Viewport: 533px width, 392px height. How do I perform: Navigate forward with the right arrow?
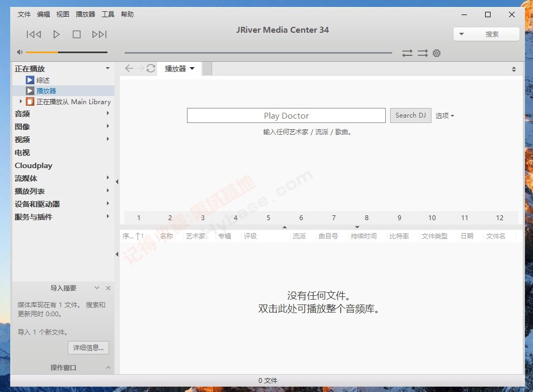140,68
